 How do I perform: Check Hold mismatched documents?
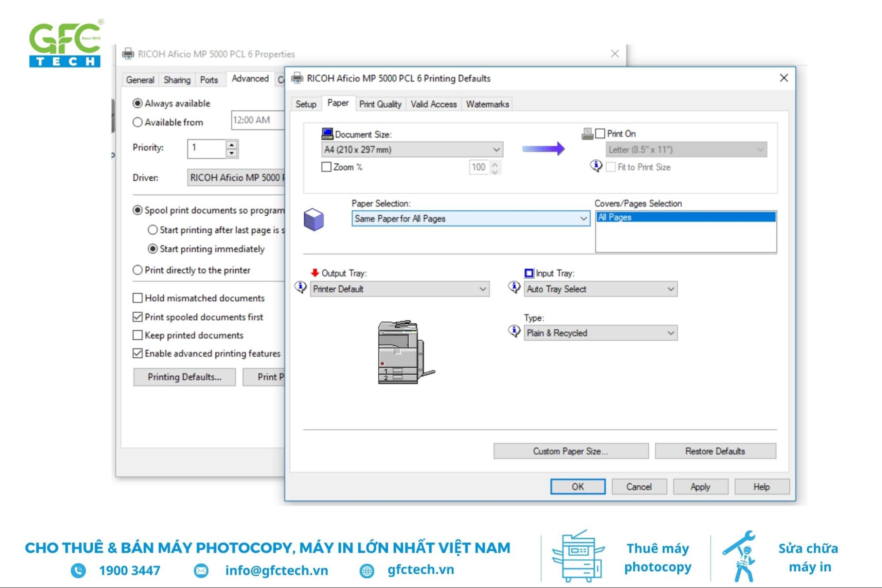(x=138, y=298)
